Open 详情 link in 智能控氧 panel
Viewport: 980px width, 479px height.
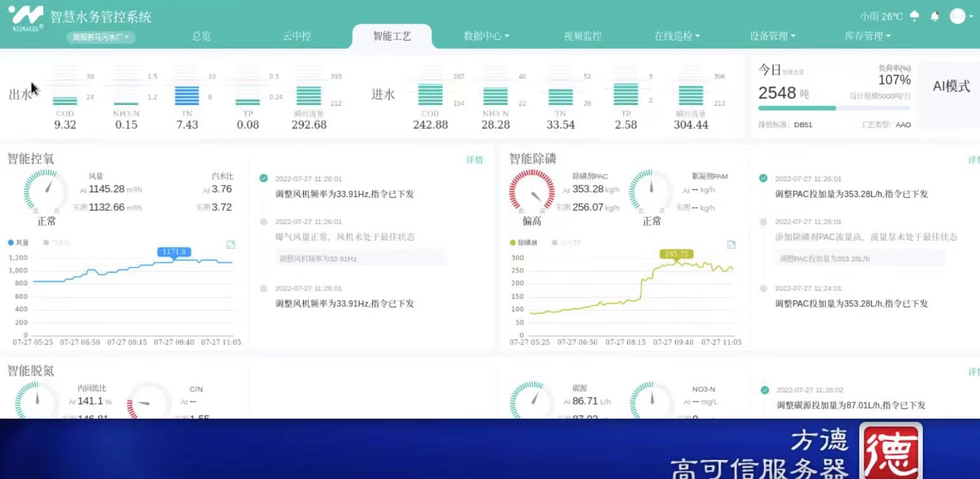(x=475, y=159)
